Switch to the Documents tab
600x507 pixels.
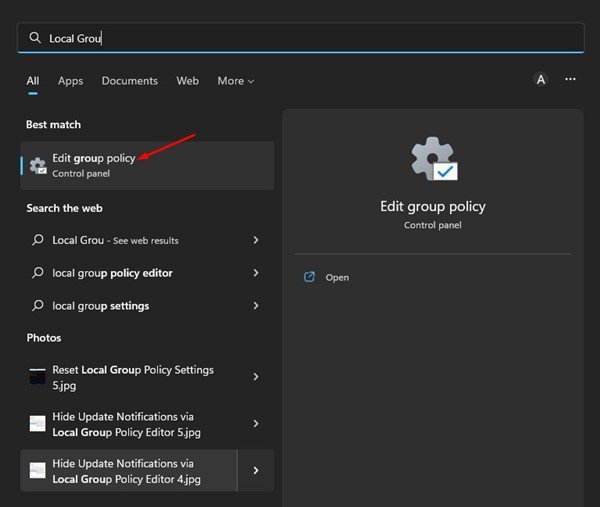click(x=130, y=81)
